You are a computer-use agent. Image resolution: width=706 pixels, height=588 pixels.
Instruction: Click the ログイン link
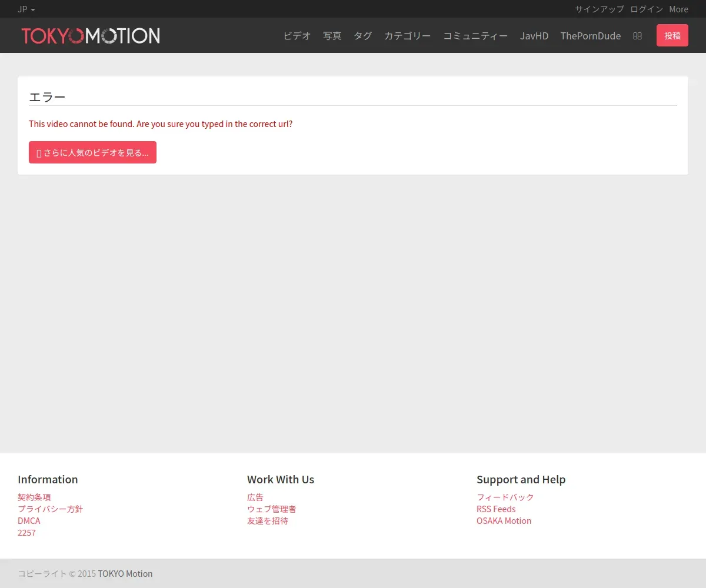pyautogui.click(x=647, y=9)
